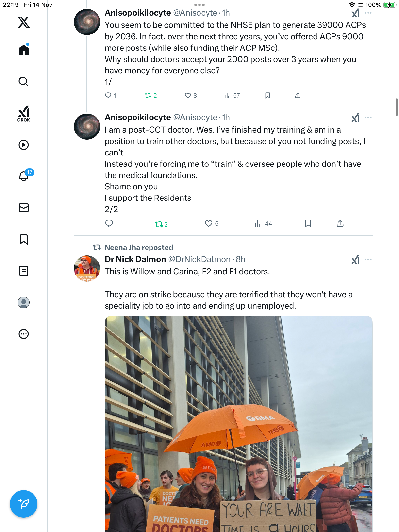
Task: Tap the compose new post button
Action: click(x=24, y=504)
